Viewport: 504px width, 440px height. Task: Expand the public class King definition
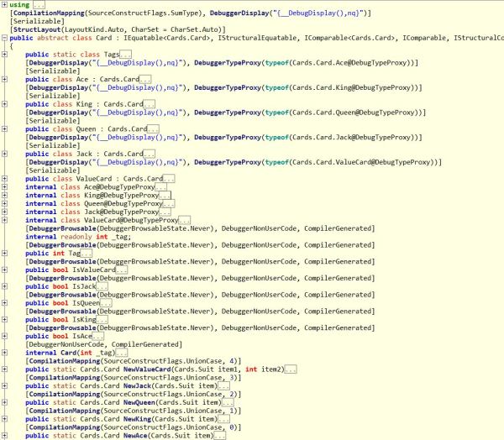tap(4, 104)
